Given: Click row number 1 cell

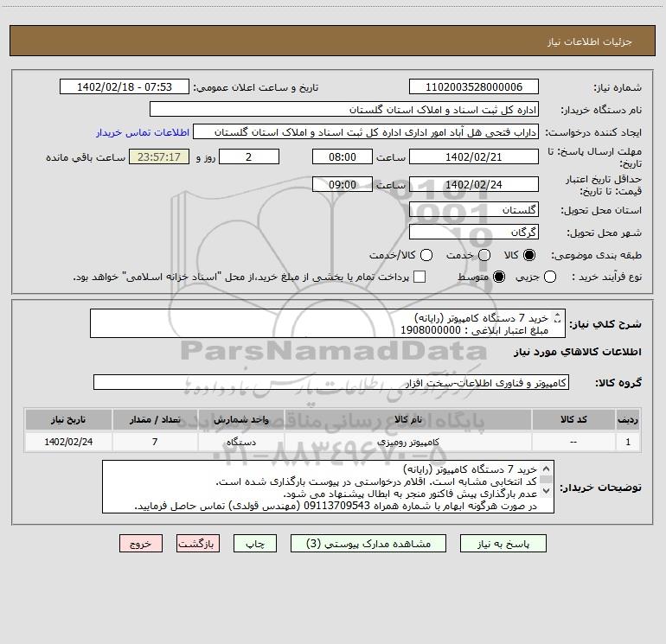Looking at the screenshot, I should [628, 442].
